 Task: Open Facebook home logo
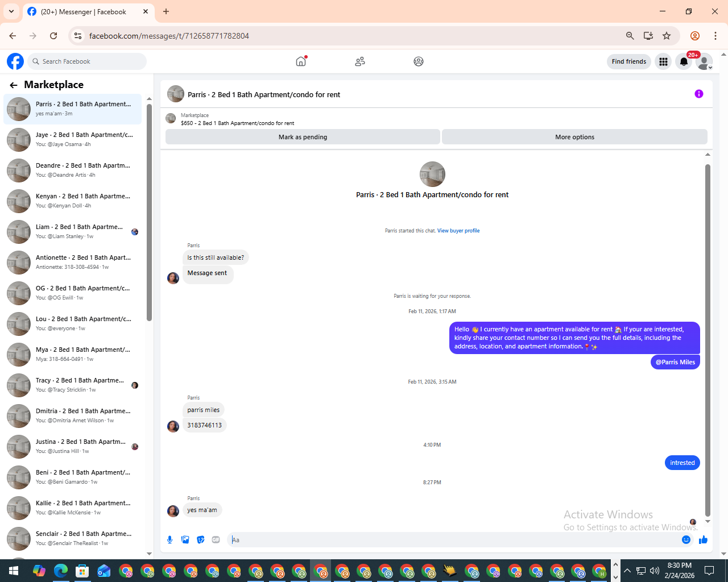pyautogui.click(x=15, y=61)
